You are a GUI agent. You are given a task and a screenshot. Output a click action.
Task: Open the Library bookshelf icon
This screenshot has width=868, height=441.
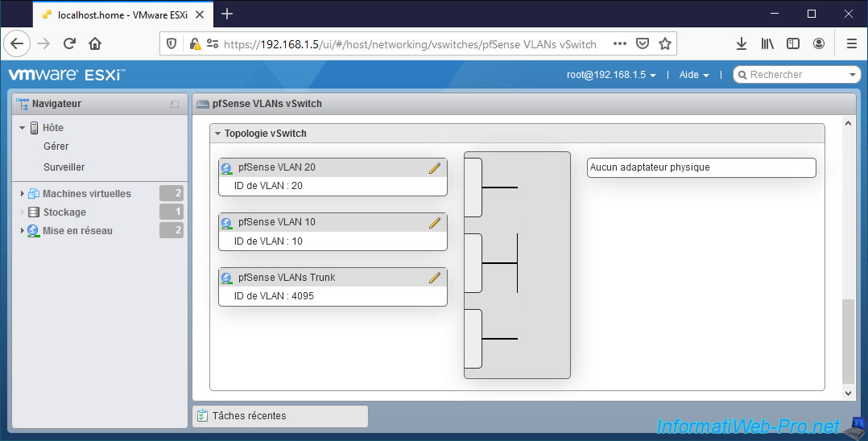[767, 43]
